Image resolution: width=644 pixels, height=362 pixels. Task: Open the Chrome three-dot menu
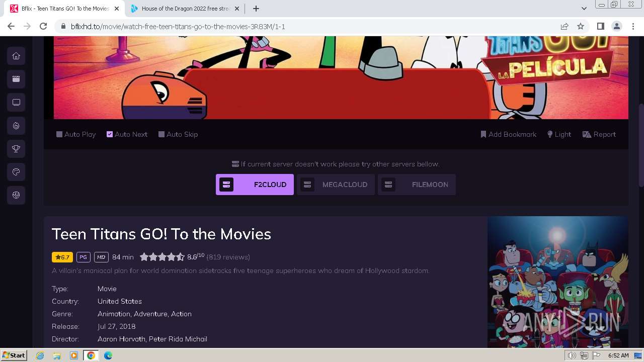tap(632, 26)
